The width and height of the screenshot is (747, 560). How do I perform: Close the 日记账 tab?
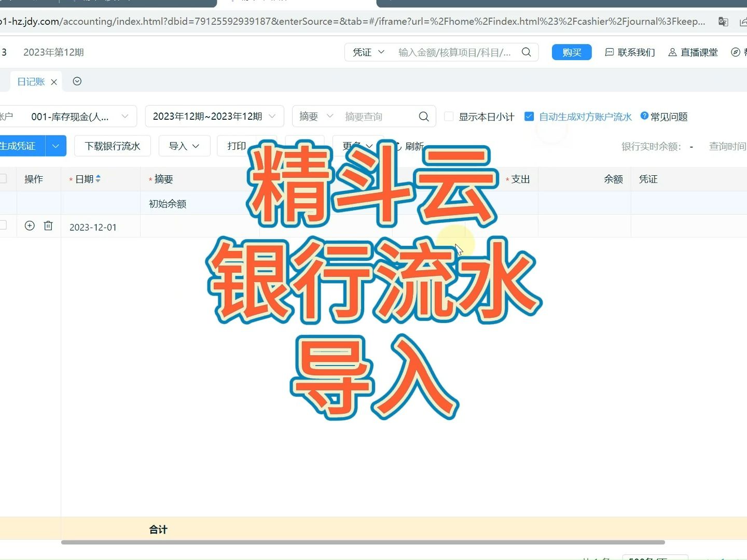(x=54, y=82)
